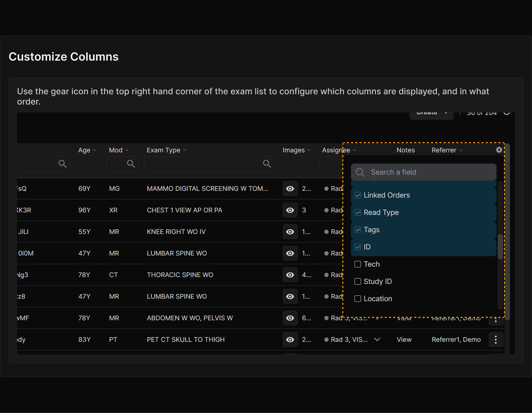The height and width of the screenshot is (413, 532).
Task: Open the Referrer column sort chevron
Action: coord(461,151)
